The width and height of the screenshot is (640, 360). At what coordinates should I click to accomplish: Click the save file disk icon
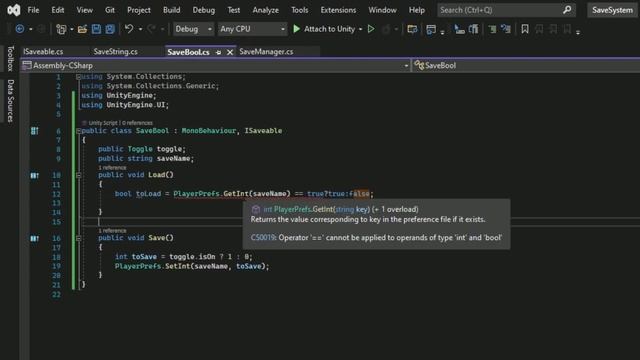pos(96,29)
